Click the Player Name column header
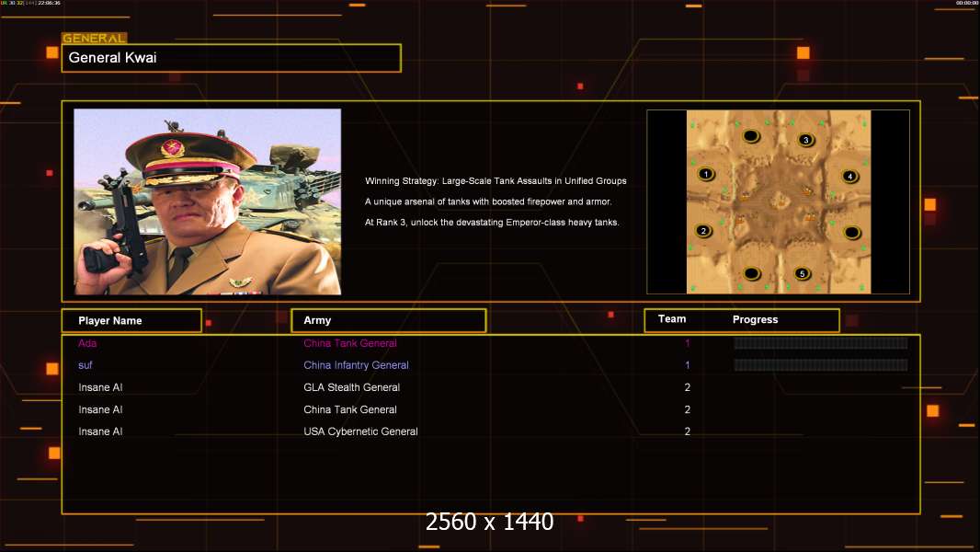The height and width of the screenshot is (552, 980). [131, 321]
